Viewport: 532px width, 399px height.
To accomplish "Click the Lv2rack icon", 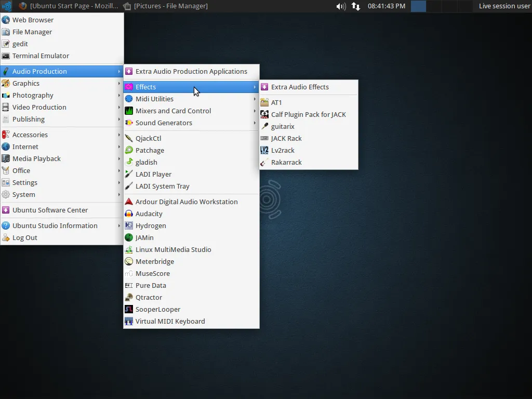I will pos(264,150).
